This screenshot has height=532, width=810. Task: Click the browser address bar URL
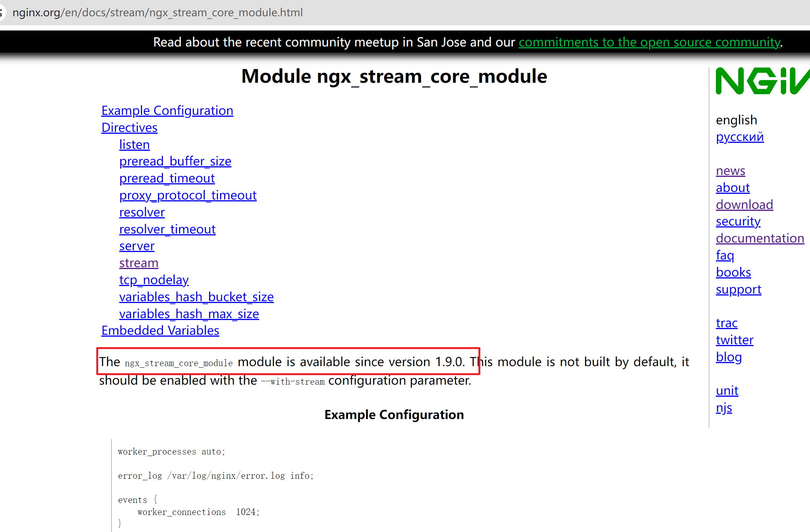(157, 12)
